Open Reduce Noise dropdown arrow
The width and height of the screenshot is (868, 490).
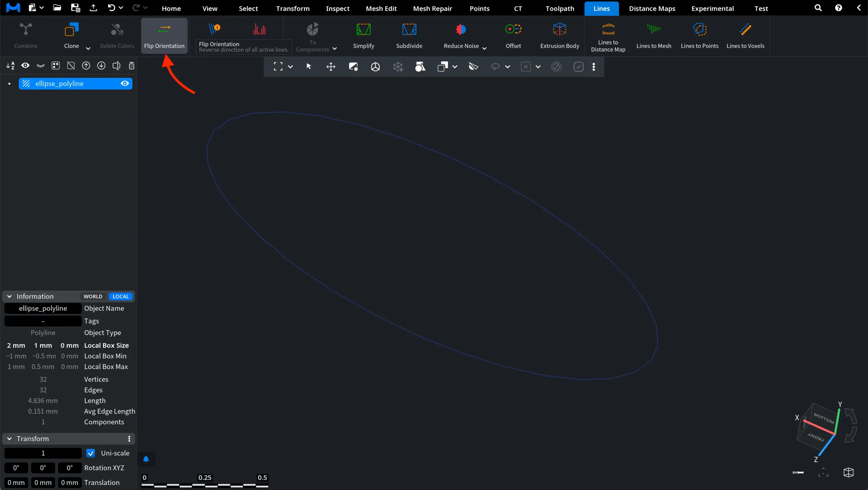pyautogui.click(x=484, y=48)
